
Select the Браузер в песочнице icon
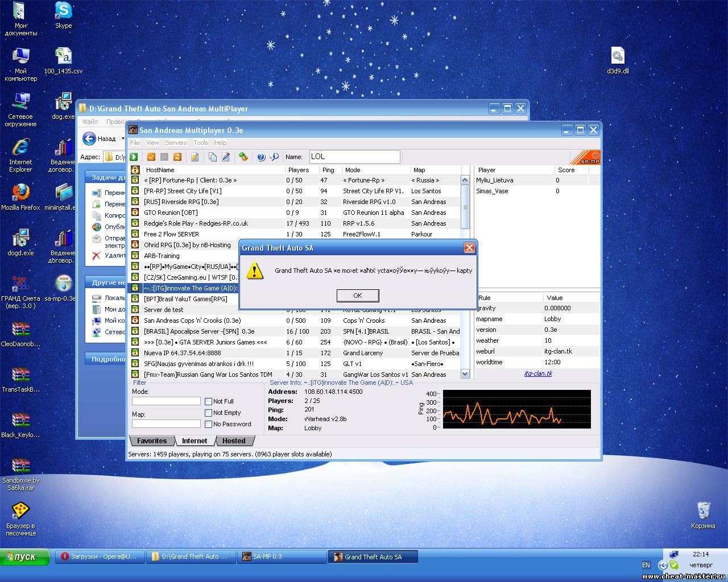tap(20, 519)
